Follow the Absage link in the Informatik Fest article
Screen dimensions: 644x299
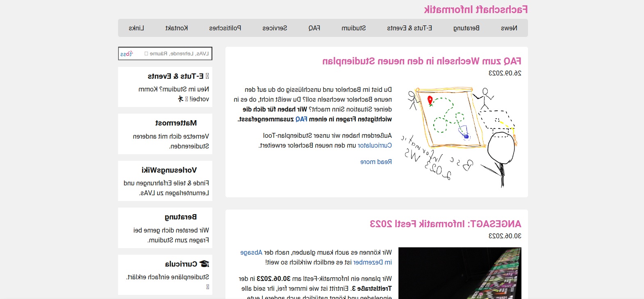pyautogui.click(x=251, y=252)
